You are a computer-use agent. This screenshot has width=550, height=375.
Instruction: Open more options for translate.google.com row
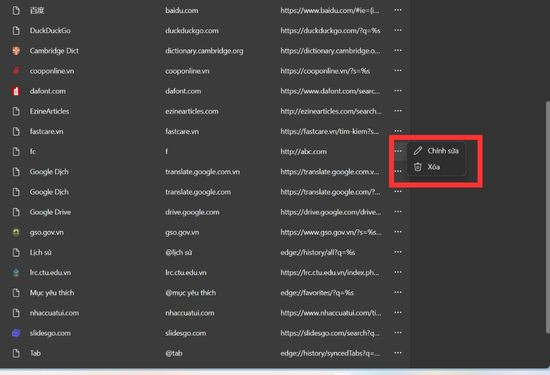click(398, 192)
